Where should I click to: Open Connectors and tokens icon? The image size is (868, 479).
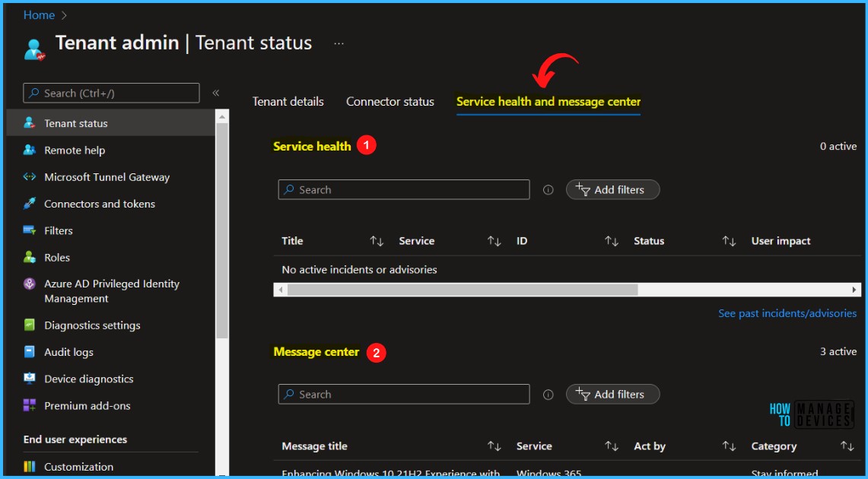(x=30, y=204)
